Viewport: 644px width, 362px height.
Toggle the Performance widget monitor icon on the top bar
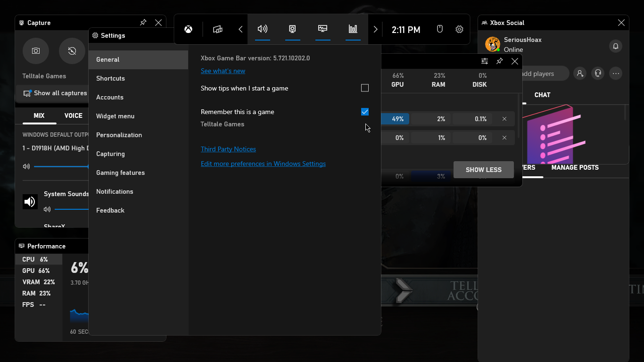(322, 29)
